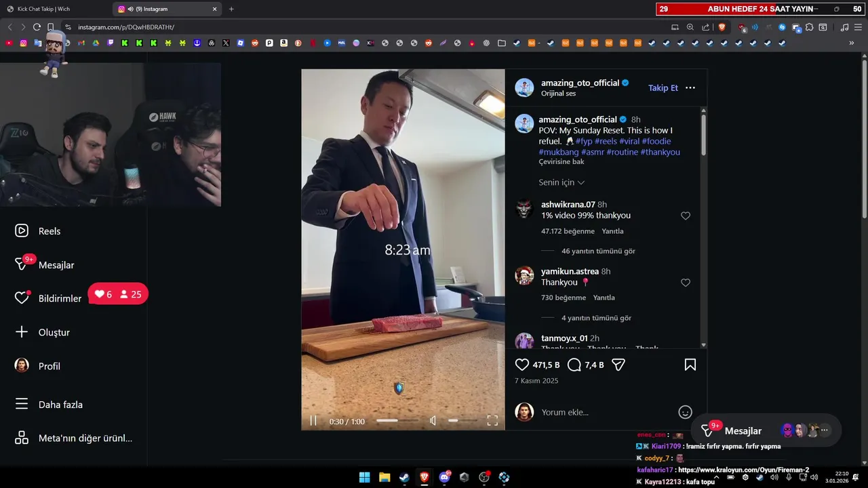
Task: Open X bookmark in bookmarks bar
Action: [x=226, y=43]
